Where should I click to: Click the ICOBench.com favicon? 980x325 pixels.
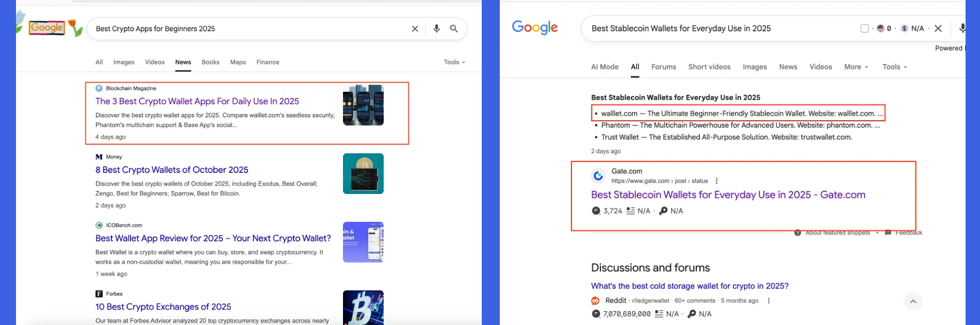[99, 225]
